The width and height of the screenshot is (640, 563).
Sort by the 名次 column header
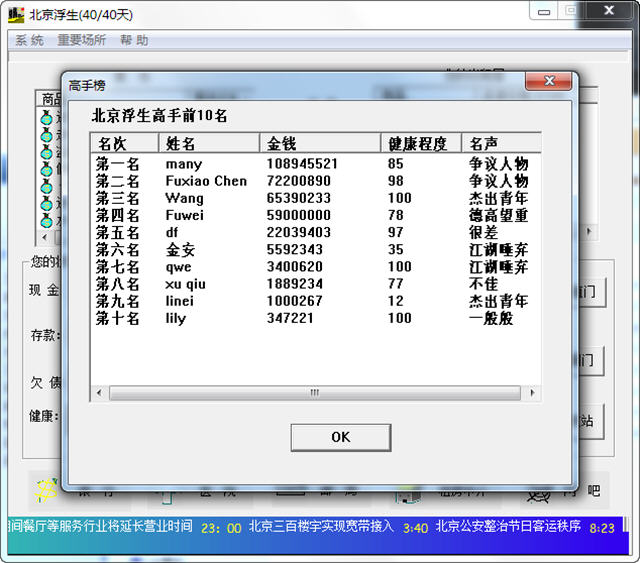(124, 143)
